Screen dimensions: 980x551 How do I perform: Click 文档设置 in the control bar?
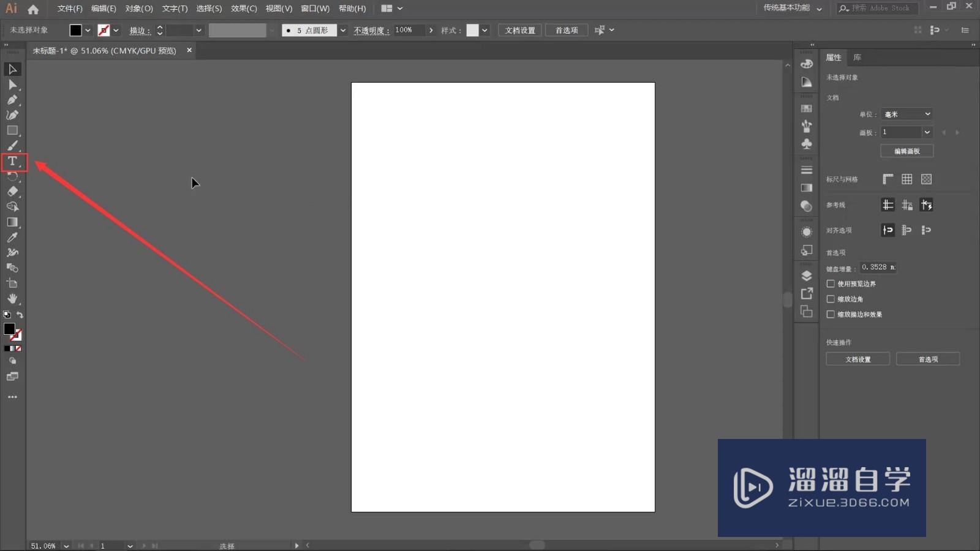520,30
